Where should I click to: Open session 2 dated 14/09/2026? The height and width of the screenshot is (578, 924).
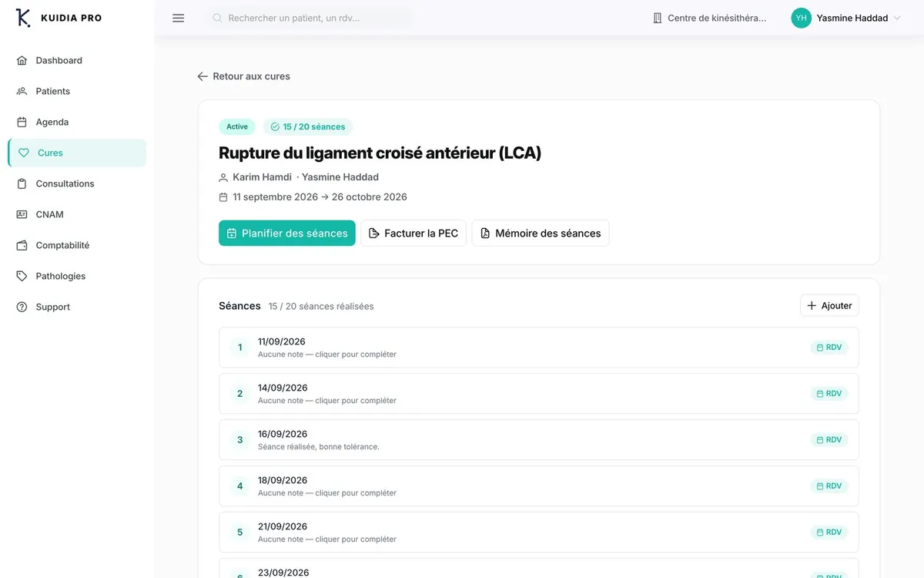tap(539, 394)
